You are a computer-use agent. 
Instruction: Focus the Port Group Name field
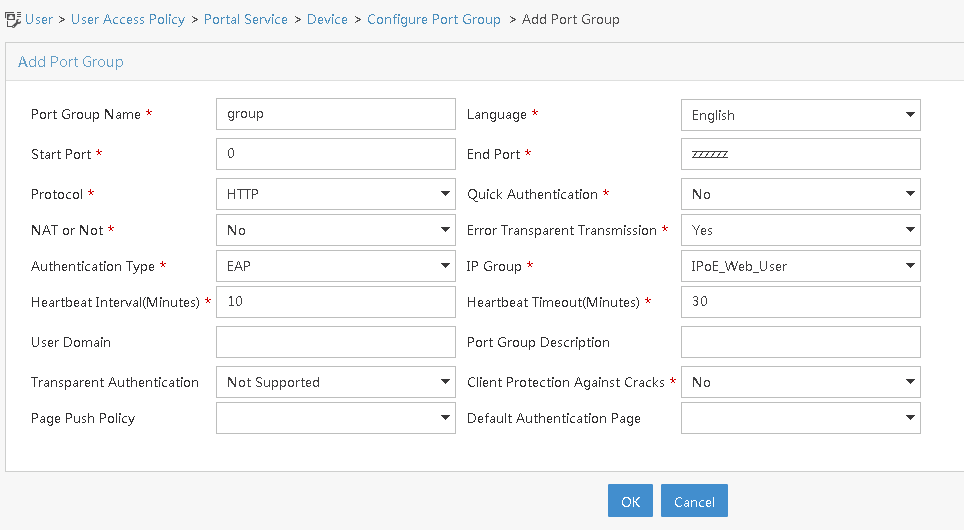(336, 114)
